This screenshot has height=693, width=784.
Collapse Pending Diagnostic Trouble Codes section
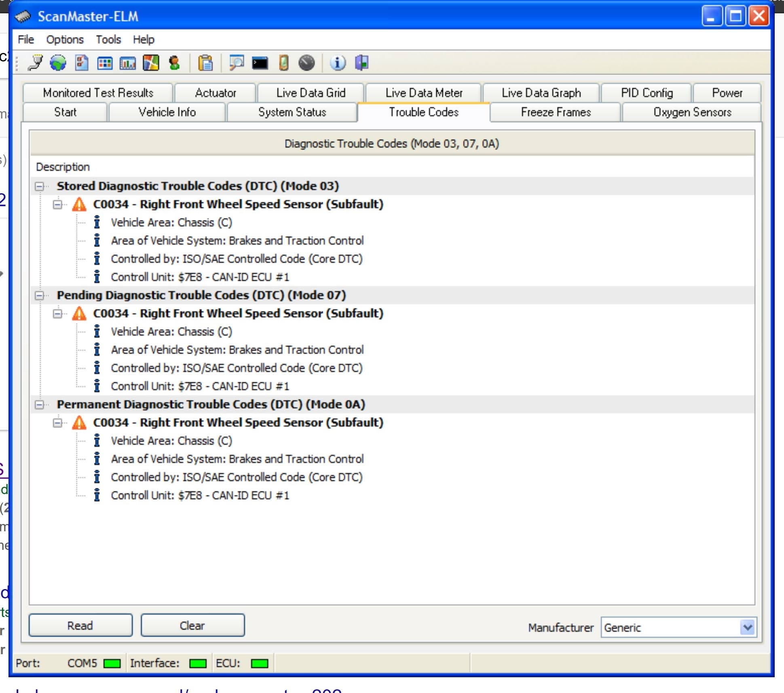click(40, 296)
